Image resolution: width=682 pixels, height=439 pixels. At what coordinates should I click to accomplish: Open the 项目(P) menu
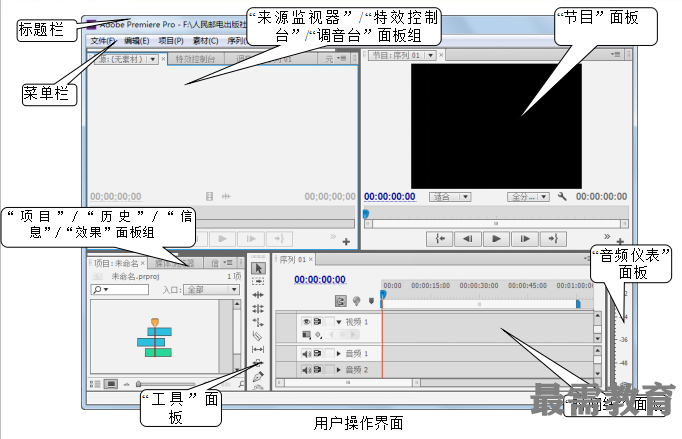(170, 41)
